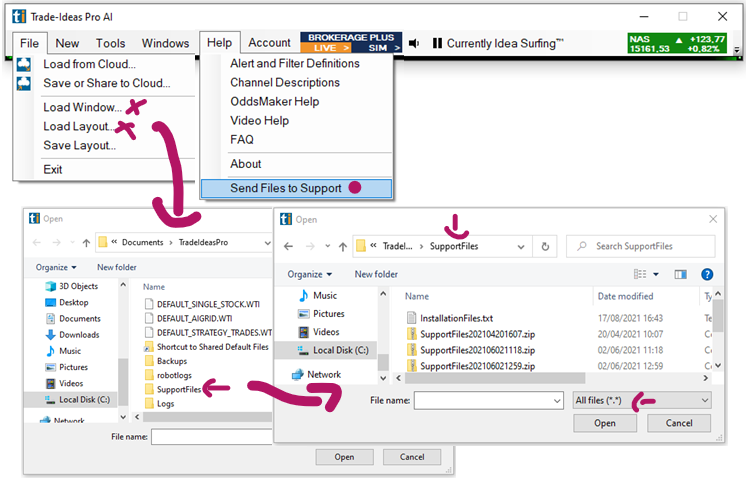Pause Idea Surfing with the pause icon
The height and width of the screenshot is (480, 750).
coord(437,43)
